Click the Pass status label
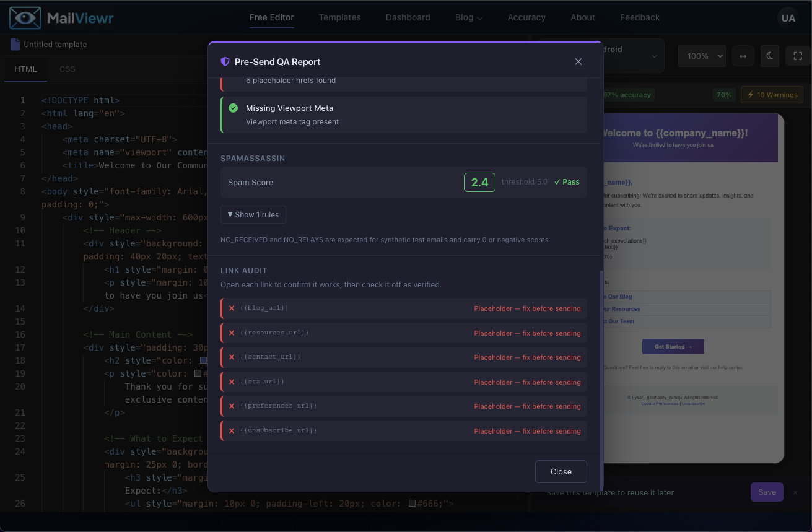Viewport: 812px width, 532px height. coord(567,182)
